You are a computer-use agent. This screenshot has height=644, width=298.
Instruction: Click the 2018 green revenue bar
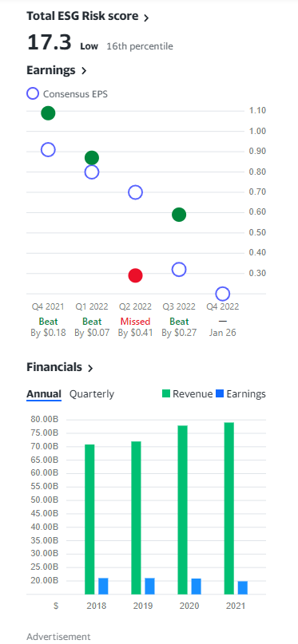(x=89, y=520)
